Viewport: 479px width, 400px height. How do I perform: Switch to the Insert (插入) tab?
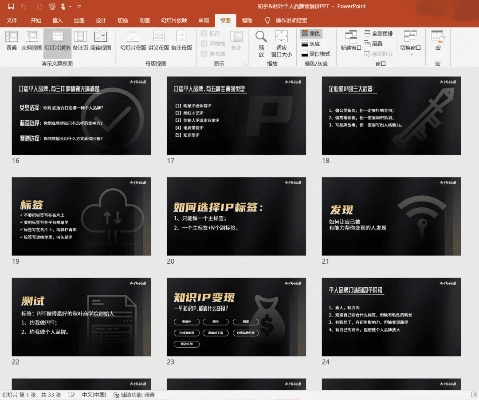pos(57,20)
